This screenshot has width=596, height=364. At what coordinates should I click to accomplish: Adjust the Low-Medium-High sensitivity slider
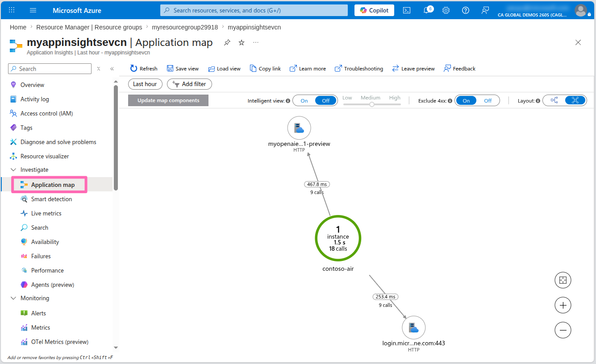pos(371,104)
